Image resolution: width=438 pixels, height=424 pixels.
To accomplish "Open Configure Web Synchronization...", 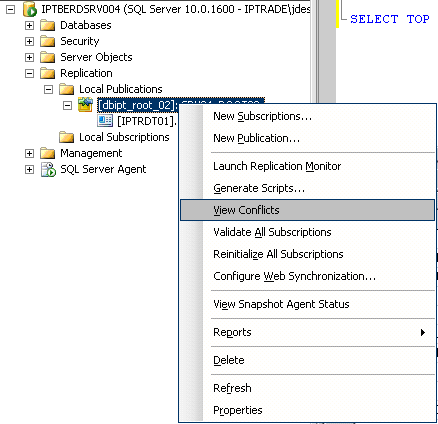I will coord(307,276).
